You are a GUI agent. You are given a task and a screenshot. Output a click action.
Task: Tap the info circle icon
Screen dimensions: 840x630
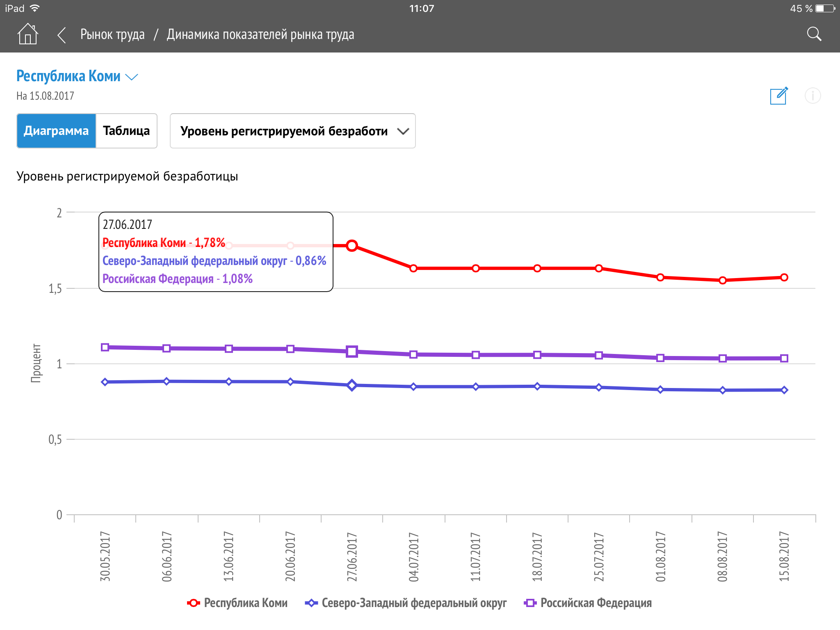[813, 96]
